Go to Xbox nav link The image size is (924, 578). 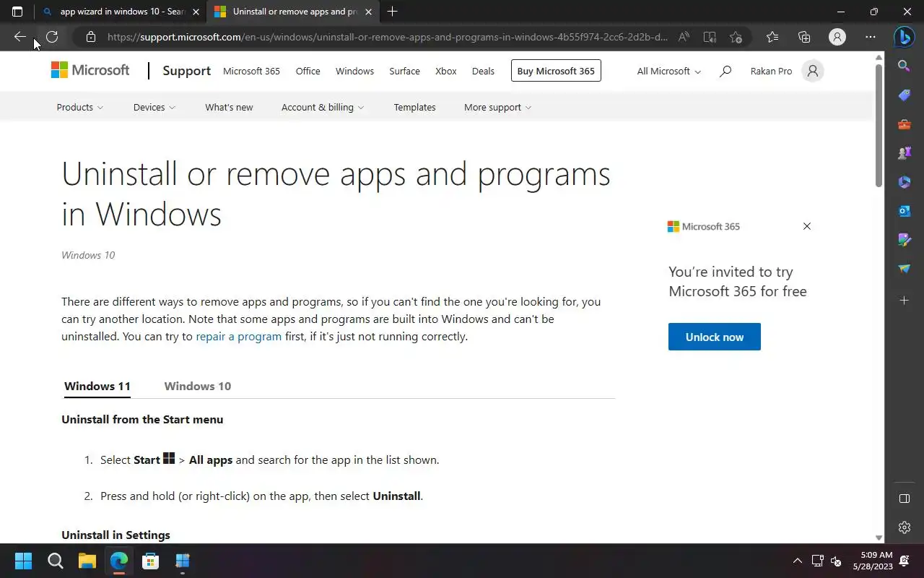point(446,71)
